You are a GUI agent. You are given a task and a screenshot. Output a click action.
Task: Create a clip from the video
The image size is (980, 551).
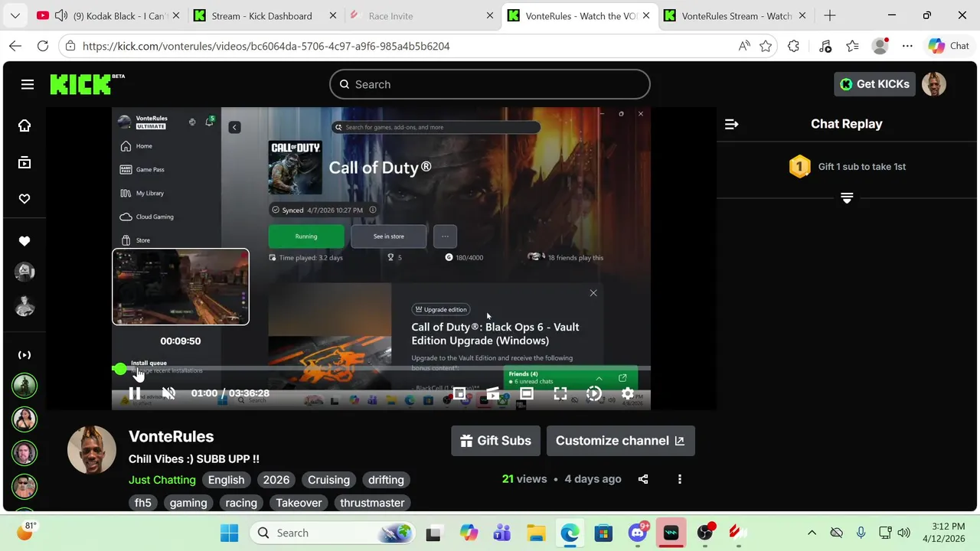[492, 393]
